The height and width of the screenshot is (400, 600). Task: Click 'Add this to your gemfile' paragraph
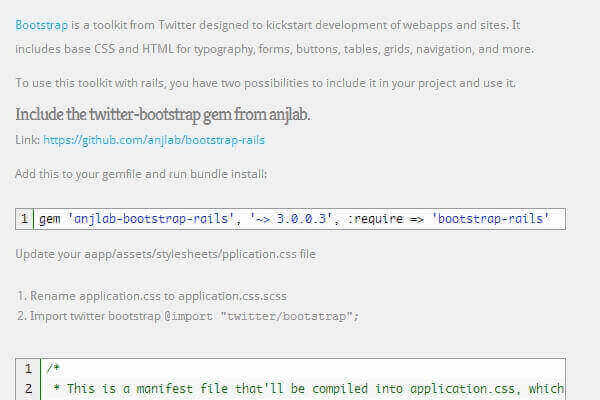(141, 174)
